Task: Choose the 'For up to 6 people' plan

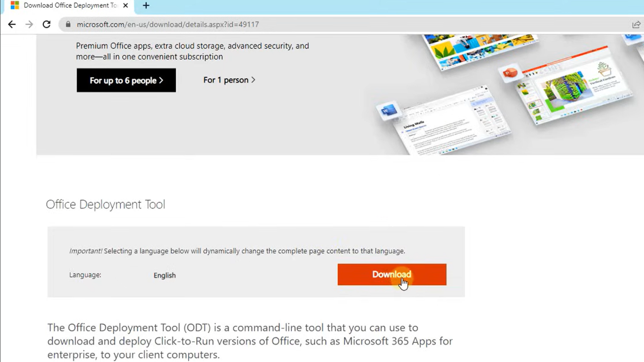Action: (126, 80)
